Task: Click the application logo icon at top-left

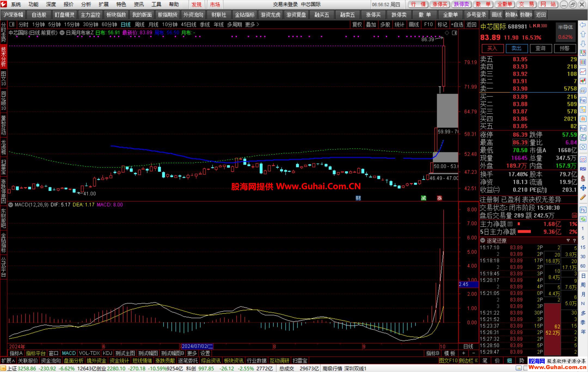Action: pos(4,4)
